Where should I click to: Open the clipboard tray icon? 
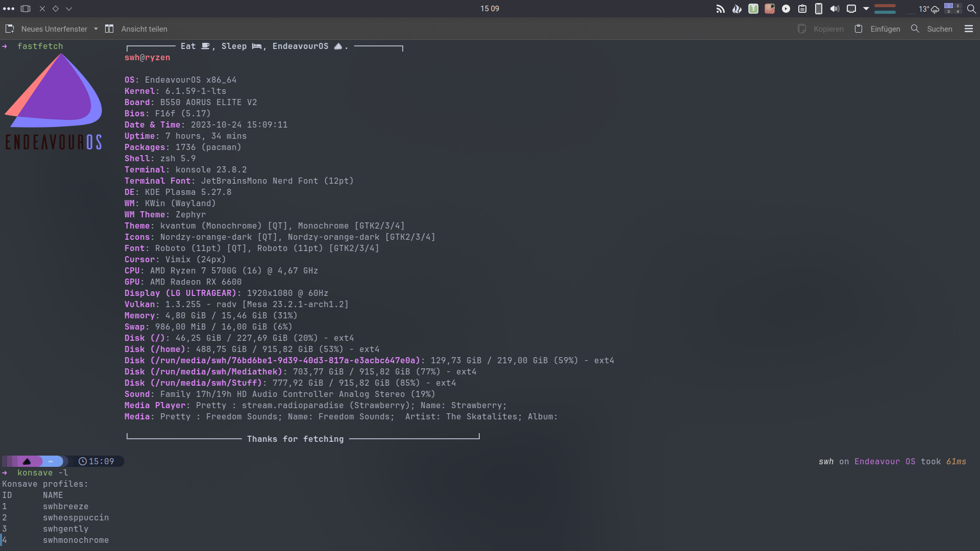click(802, 9)
